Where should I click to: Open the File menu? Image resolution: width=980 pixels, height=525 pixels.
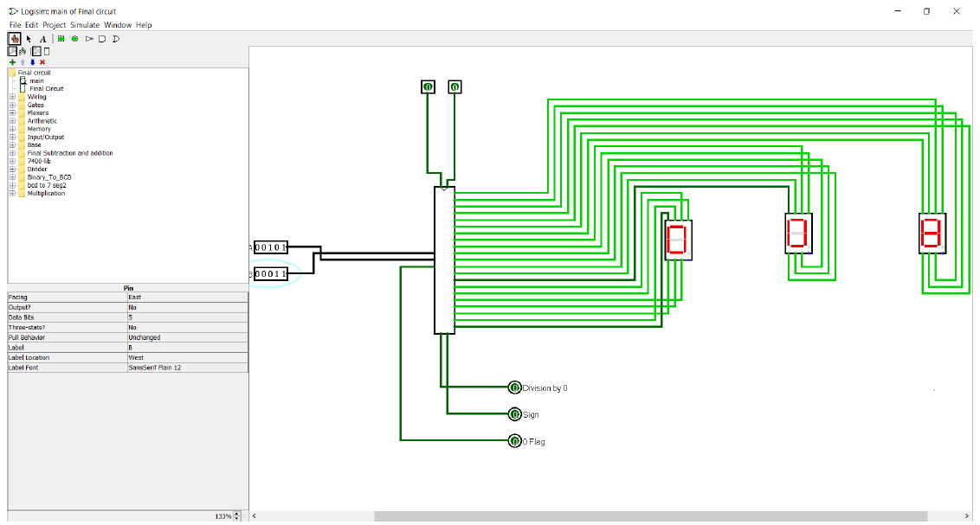pyautogui.click(x=15, y=25)
